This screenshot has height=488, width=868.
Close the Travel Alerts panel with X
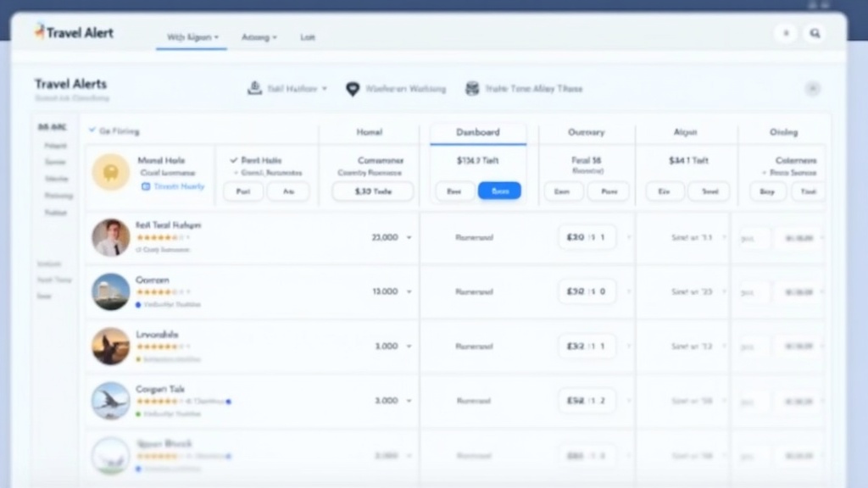(812, 89)
